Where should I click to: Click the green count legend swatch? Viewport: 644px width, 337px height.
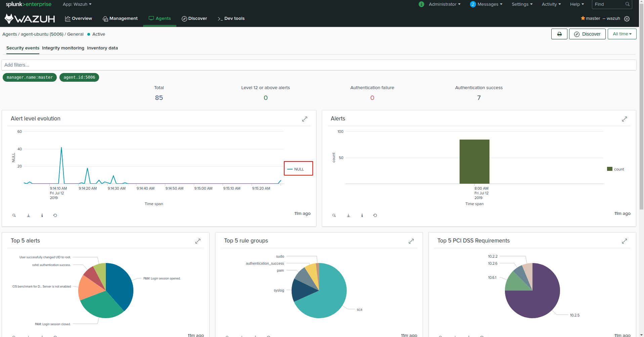point(610,169)
